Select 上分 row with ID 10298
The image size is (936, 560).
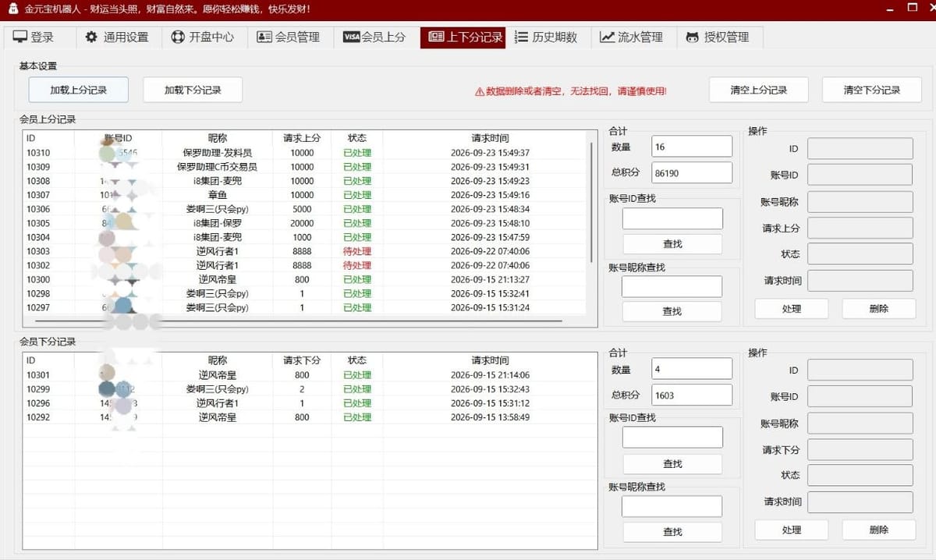(304, 293)
